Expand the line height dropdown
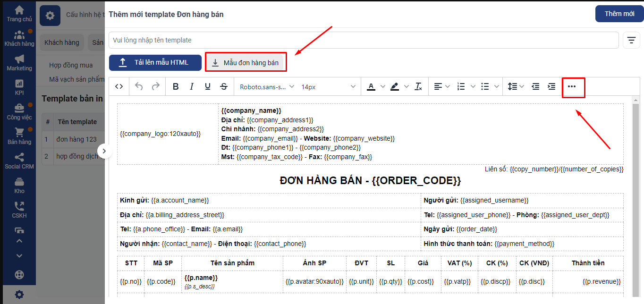 coord(516,86)
